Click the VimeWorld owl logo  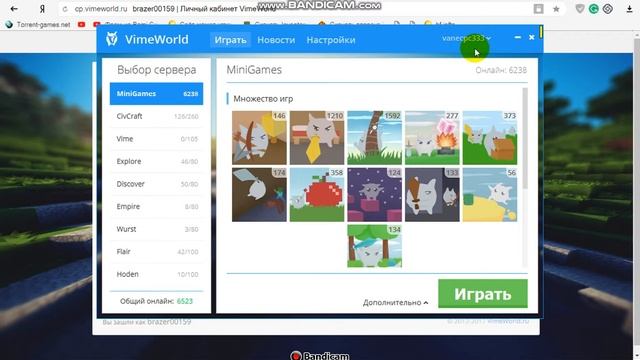pos(112,39)
